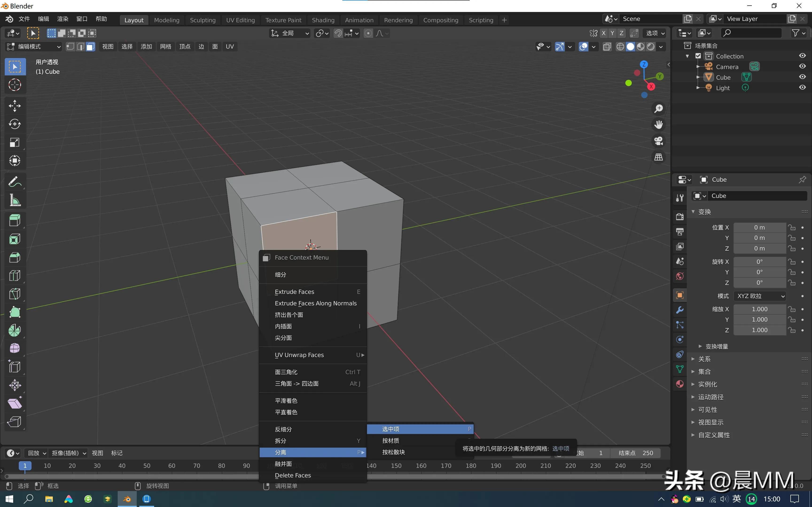
Task: Select the Measure tool
Action: [14, 200]
